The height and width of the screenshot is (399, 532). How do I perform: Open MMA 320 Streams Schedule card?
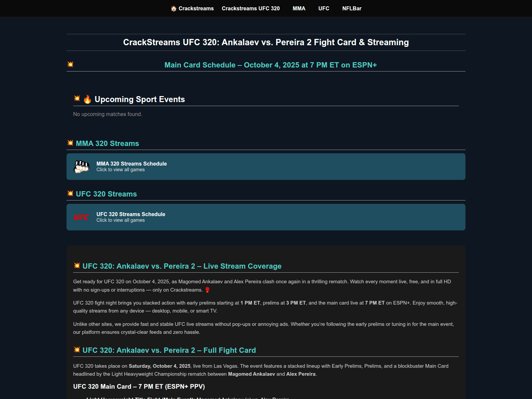point(266,167)
